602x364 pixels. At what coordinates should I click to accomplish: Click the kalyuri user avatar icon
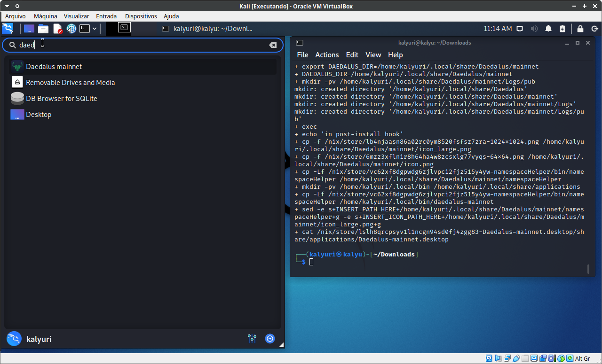(14, 339)
